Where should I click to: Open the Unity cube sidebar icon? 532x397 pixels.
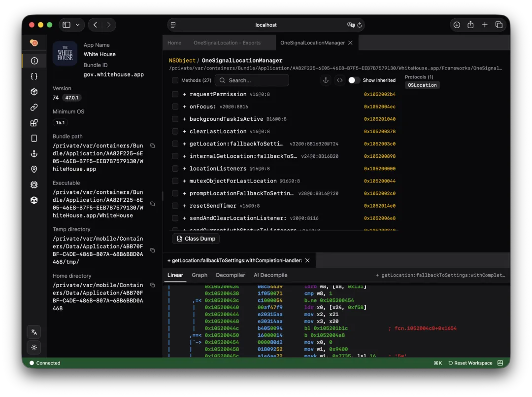(34, 200)
